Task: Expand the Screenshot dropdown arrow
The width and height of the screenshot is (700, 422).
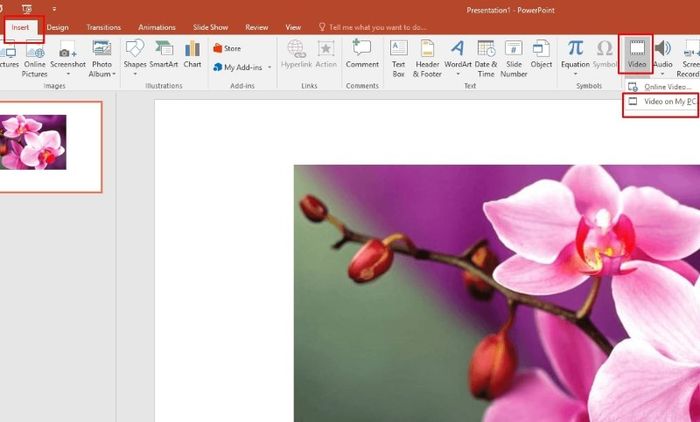Action: pyautogui.click(x=68, y=74)
